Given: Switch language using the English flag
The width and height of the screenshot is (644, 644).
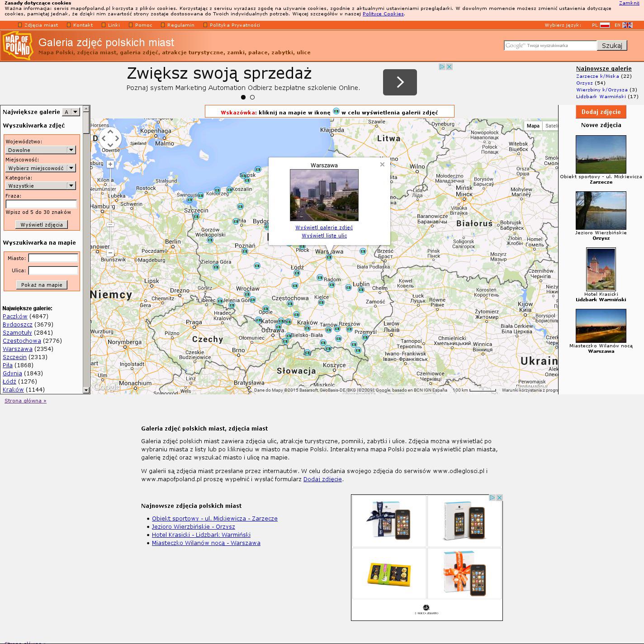Looking at the screenshot, I should [x=627, y=25].
